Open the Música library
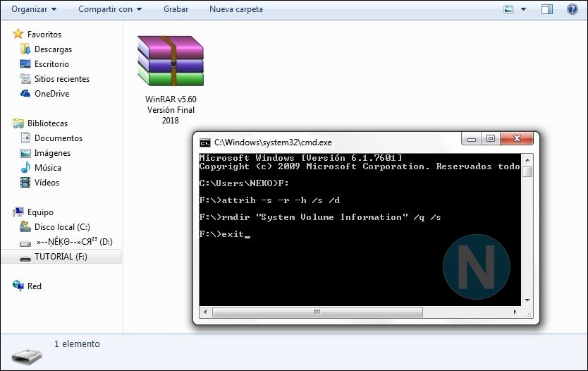 point(48,168)
